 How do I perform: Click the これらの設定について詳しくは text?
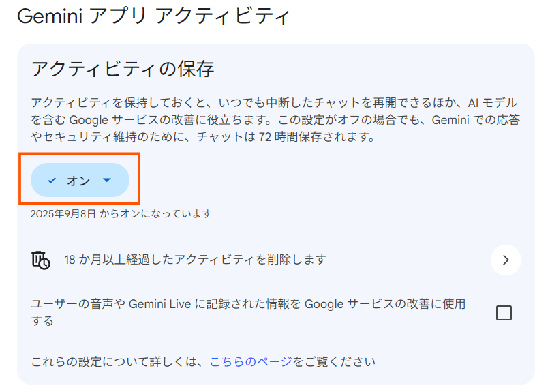coord(118,361)
